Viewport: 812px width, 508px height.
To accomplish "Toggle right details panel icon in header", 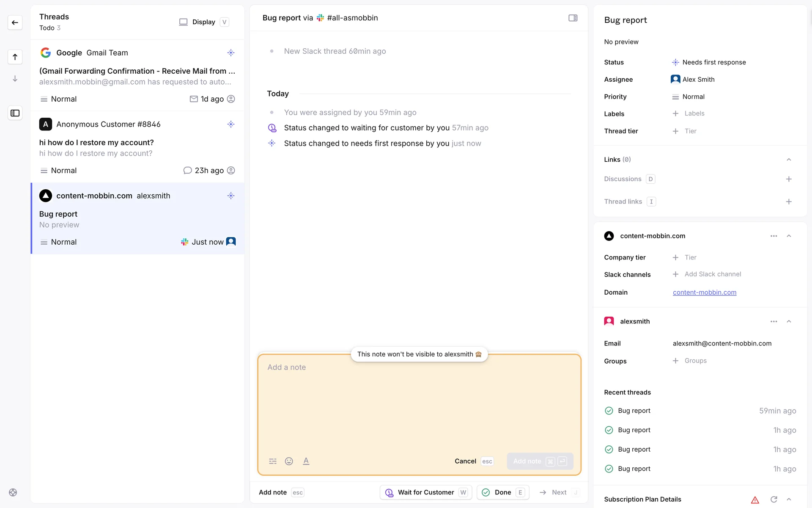I will click(573, 18).
